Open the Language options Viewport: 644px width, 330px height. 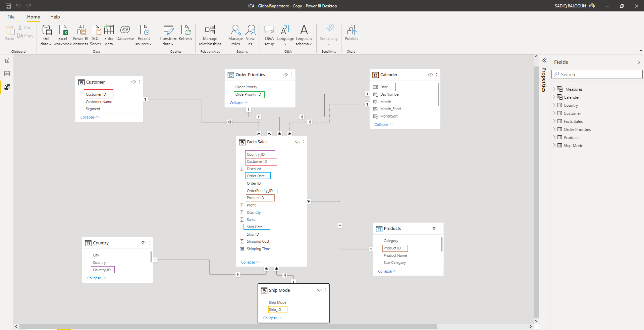pos(285,35)
